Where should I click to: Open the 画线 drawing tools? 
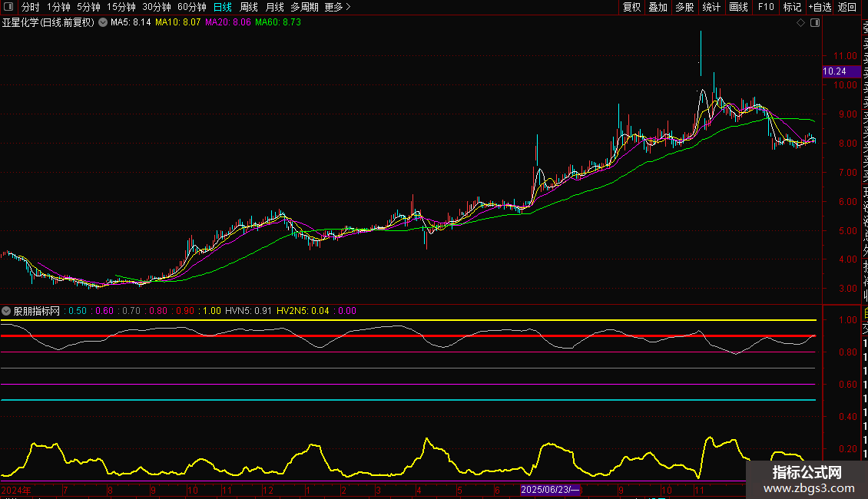click(x=738, y=7)
